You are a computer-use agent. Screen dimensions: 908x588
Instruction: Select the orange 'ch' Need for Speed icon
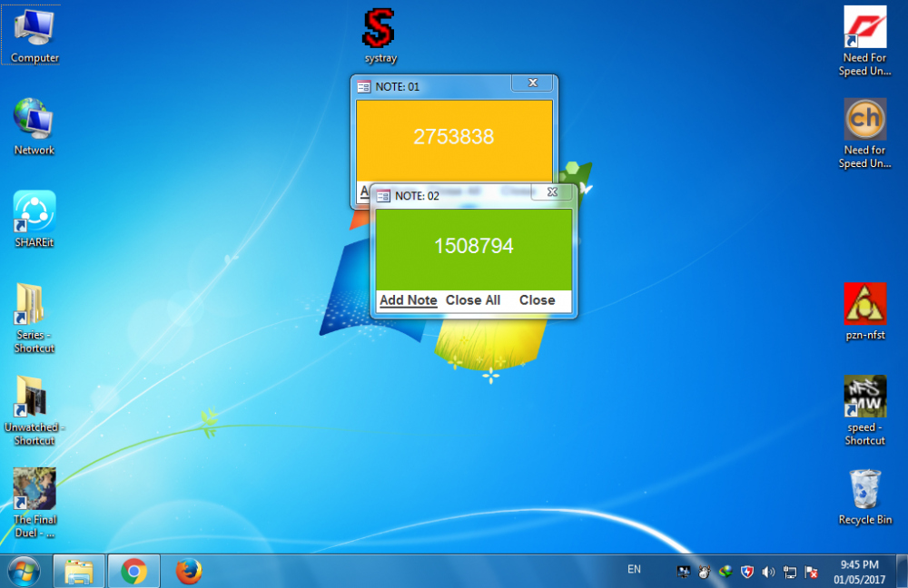coord(864,133)
